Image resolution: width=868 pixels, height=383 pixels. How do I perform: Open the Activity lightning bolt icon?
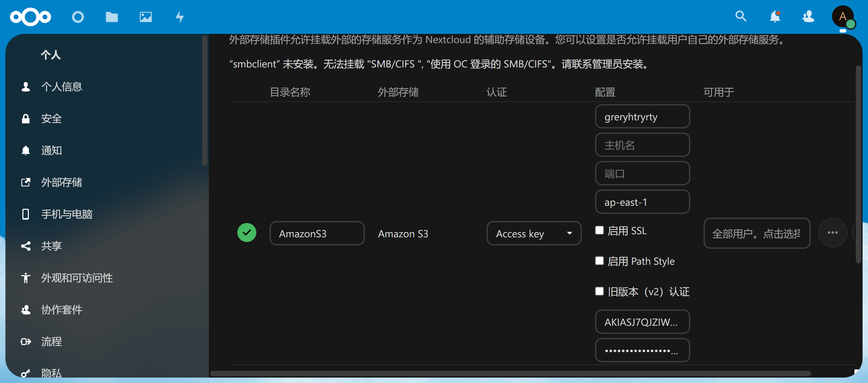coord(180,17)
